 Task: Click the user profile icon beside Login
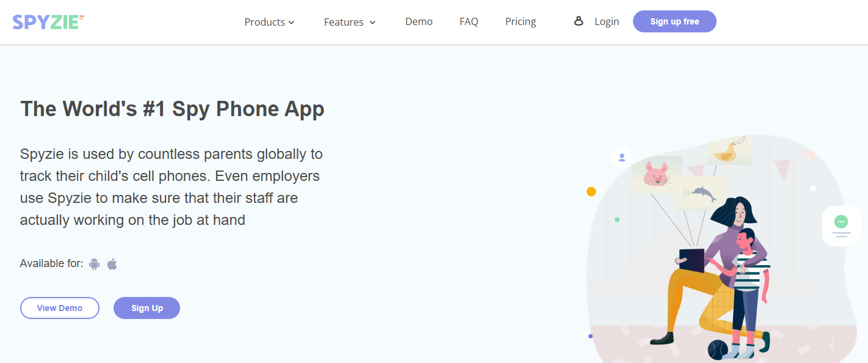579,21
